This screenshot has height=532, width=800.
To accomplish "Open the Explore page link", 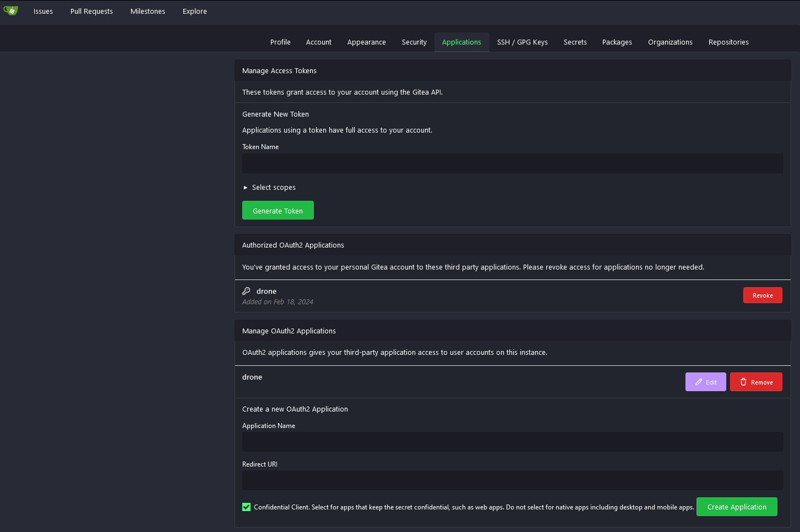I will click(194, 12).
